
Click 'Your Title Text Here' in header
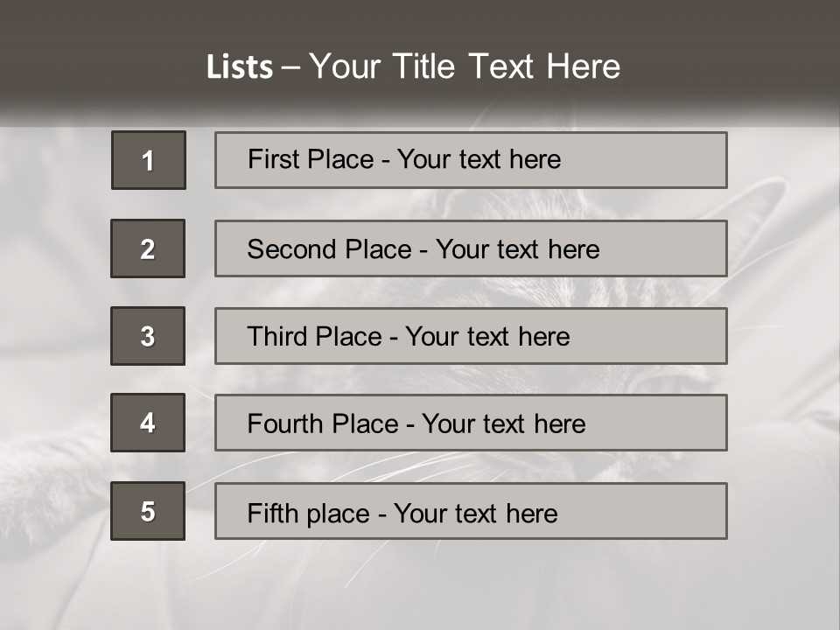(465, 66)
